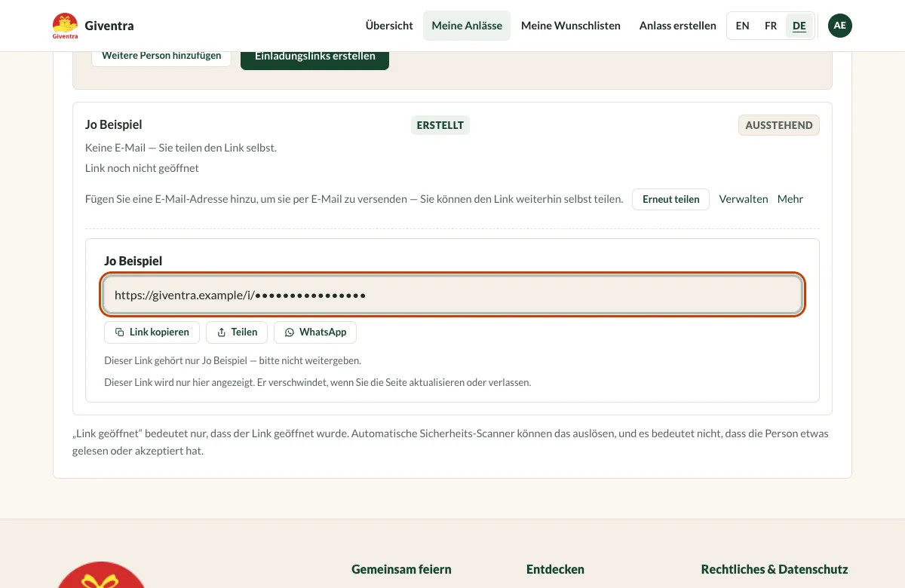Click the copy icon in Link kopieren
905x588 pixels.
119,332
